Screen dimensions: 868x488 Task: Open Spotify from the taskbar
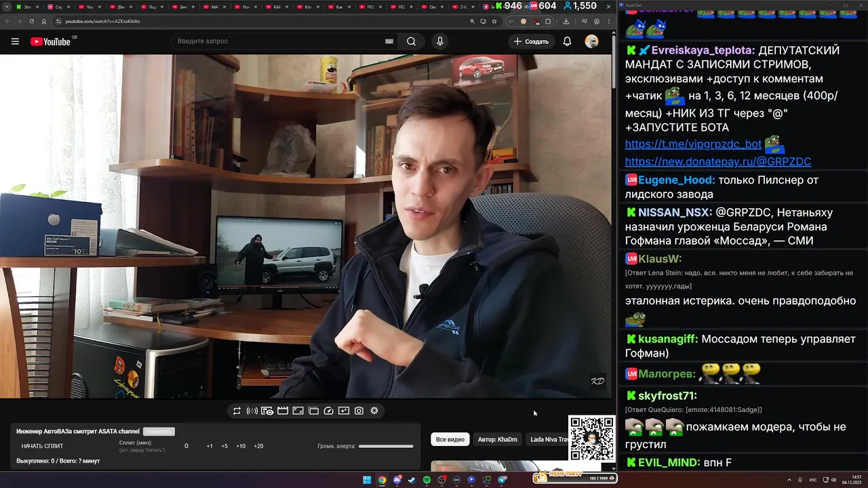(427, 480)
